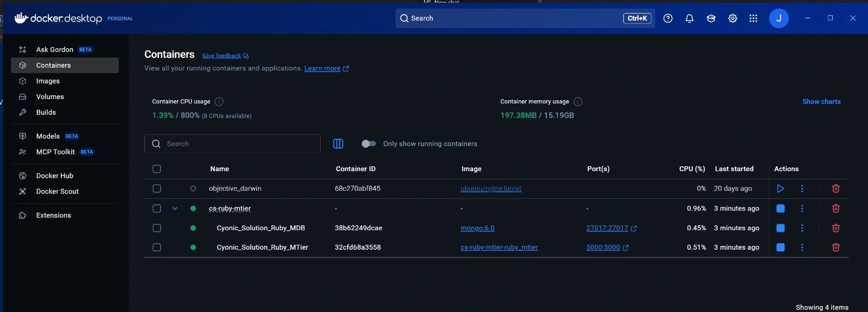This screenshot has width=868, height=312.
Task: Toggle Only show running containers
Action: coord(369,144)
